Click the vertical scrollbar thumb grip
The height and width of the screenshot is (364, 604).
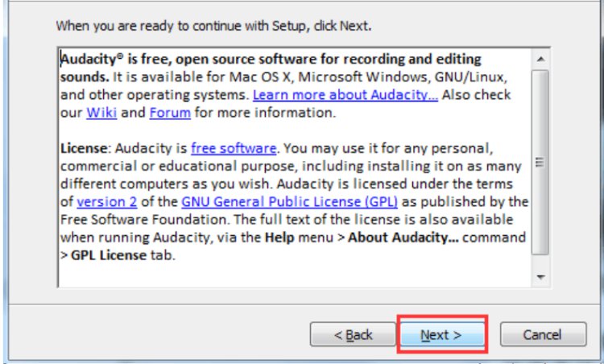(x=540, y=162)
